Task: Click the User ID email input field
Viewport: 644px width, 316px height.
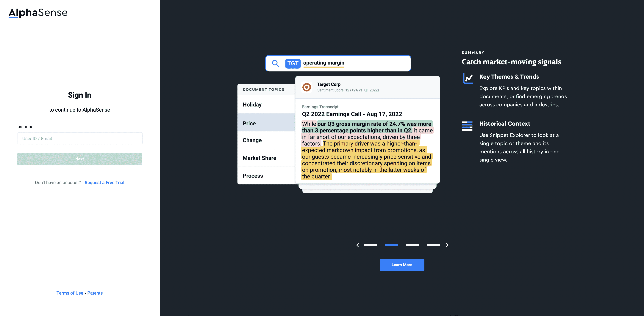Action: (79, 138)
